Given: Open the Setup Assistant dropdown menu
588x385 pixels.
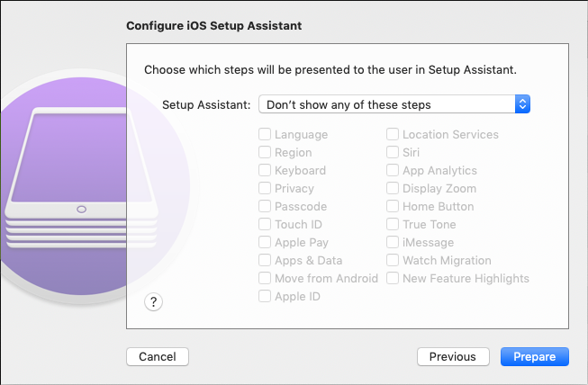Looking at the screenshot, I should coord(394,104).
